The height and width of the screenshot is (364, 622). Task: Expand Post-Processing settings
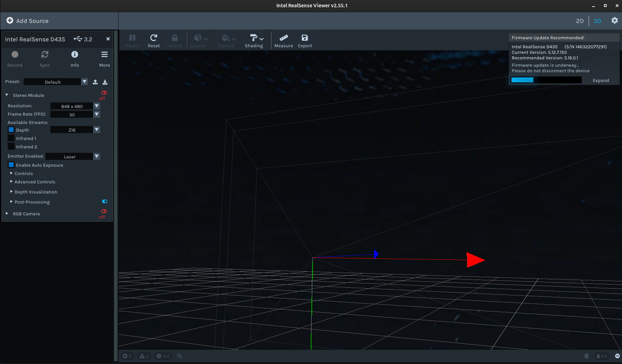(x=11, y=201)
